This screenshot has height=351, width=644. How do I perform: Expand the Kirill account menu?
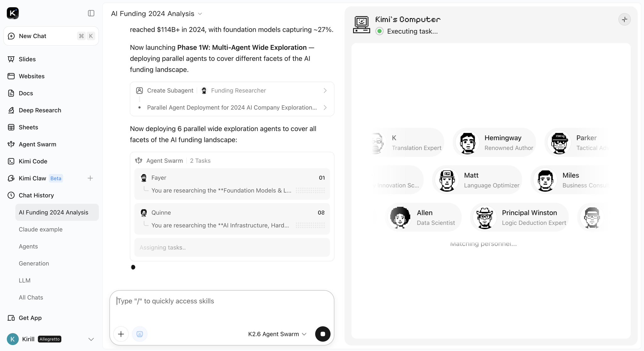click(x=91, y=339)
